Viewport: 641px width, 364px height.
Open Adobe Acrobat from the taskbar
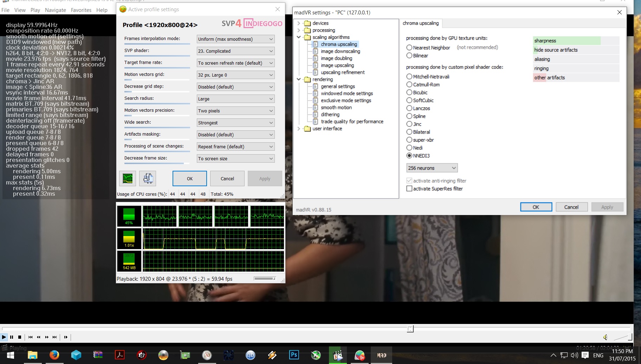(120, 355)
